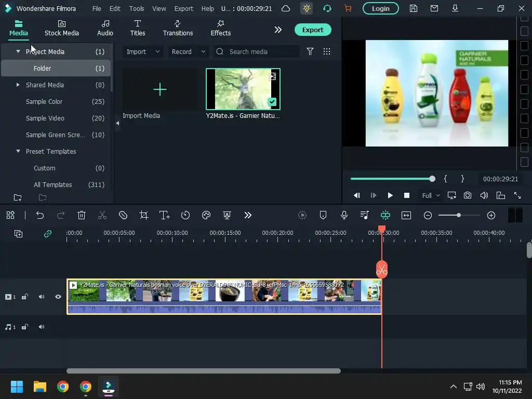Click Import Media plus tile
Image resolution: width=532 pixels, height=399 pixels.
coord(160,89)
